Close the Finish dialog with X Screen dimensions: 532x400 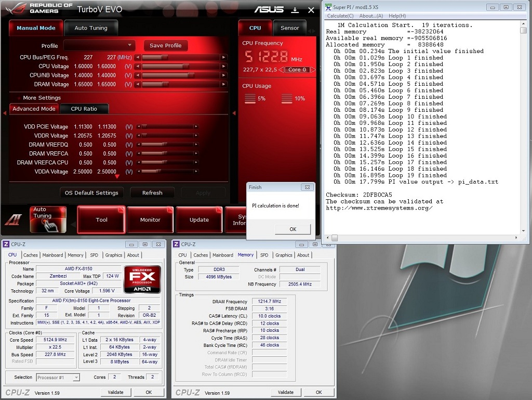(307, 187)
